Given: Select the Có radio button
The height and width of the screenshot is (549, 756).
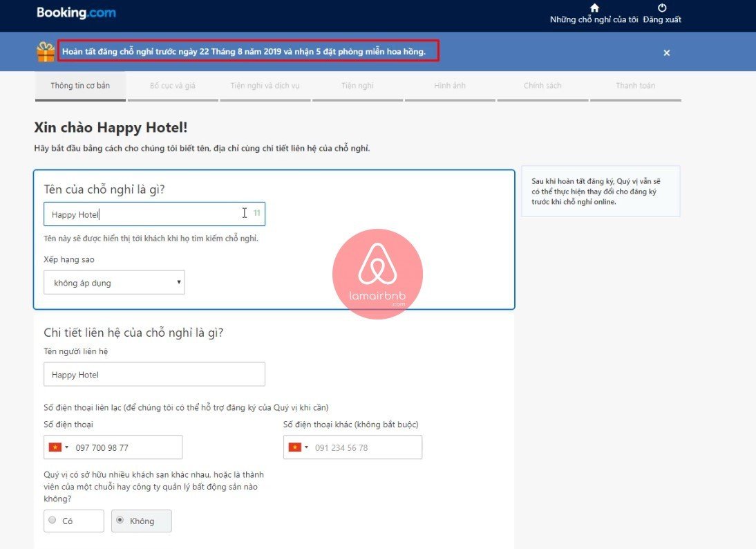Looking at the screenshot, I should point(53,520).
